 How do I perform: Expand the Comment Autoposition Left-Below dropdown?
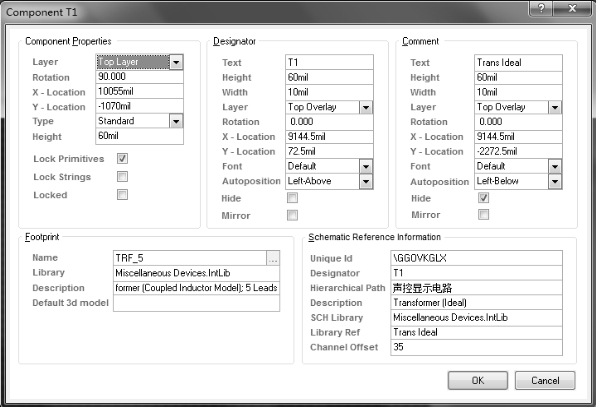pyautogui.click(x=555, y=182)
